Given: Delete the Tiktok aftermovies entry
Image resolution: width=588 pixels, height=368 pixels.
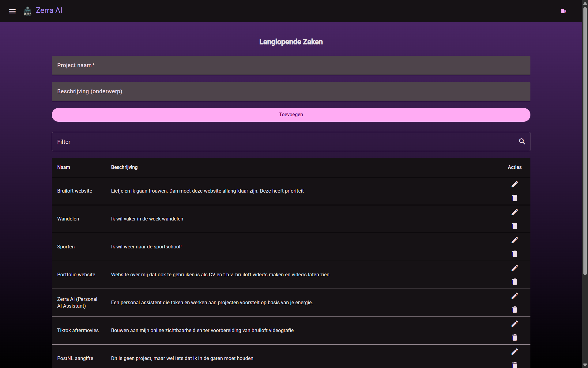Looking at the screenshot, I should tap(515, 337).
